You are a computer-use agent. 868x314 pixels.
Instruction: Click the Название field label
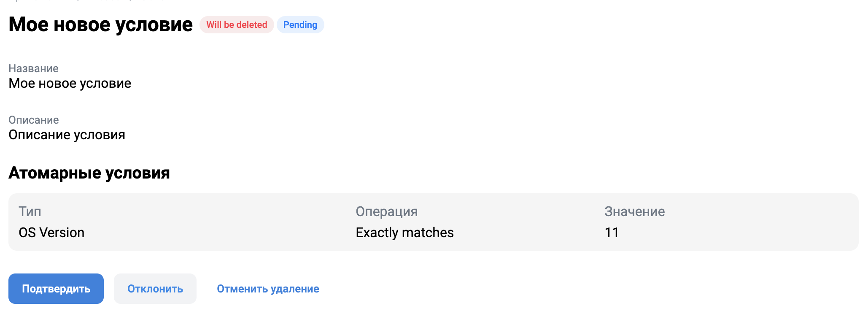(33, 68)
